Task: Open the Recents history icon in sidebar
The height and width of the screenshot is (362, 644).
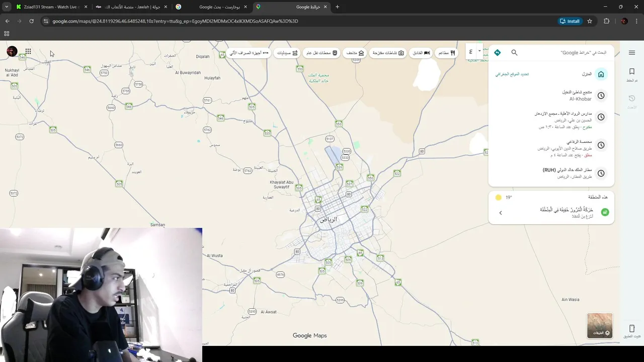Action: (x=632, y=99)
